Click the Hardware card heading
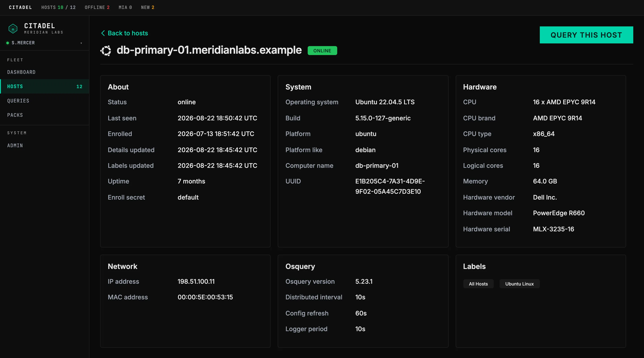Viewport: 644px width, 358px height. 480,87
